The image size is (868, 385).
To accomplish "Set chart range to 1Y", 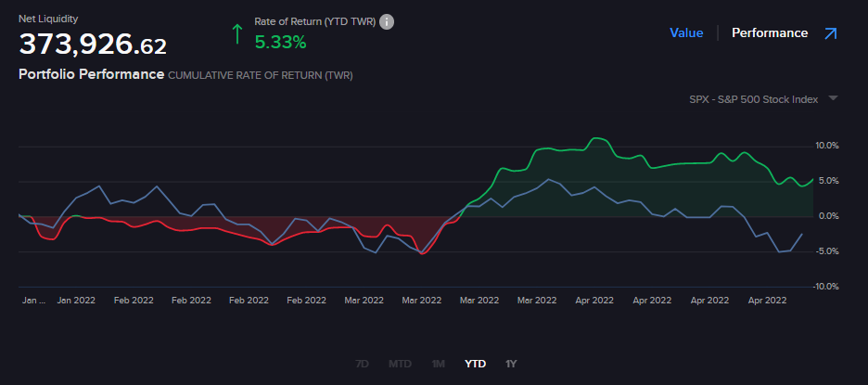I will click(511, 364).
